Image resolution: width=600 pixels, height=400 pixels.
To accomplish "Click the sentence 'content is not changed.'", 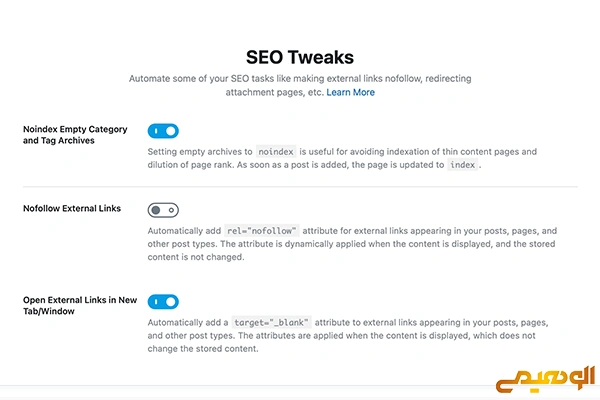I will (x=196, y=257).
